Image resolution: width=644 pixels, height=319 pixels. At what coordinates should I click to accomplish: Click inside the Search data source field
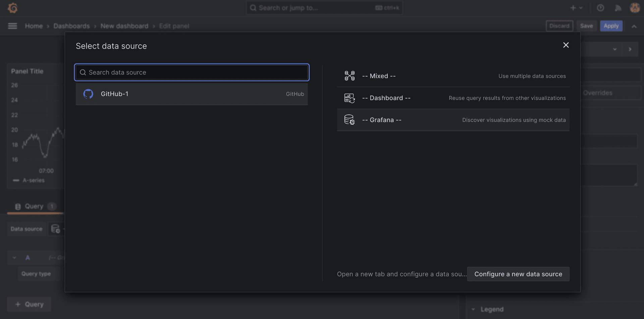click(x=191, y=72)
